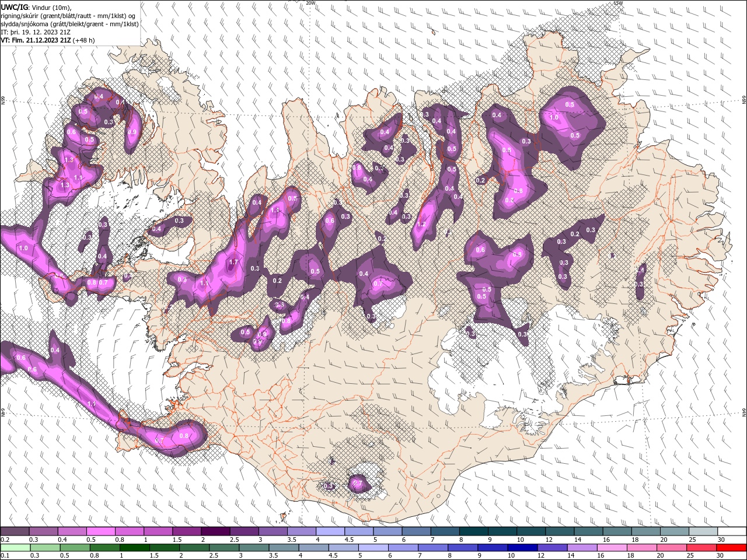This screenshot has width=747, height=560.
Task: Click the '0.1' label in the bottom legend
Action: [x=5, y=556]
